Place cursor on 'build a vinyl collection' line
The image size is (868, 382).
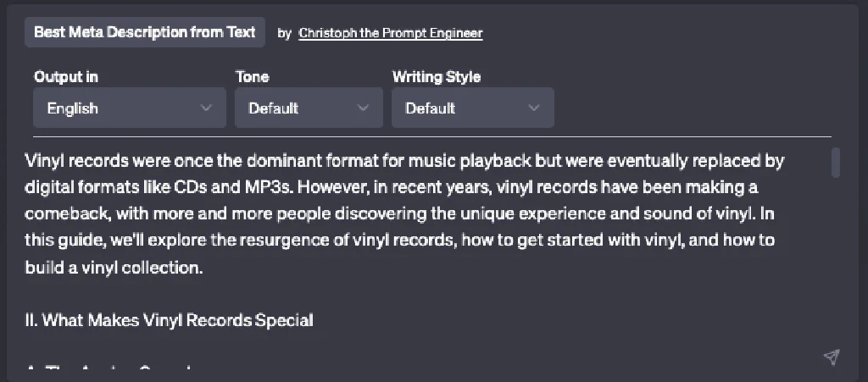[x=114, y=268]
